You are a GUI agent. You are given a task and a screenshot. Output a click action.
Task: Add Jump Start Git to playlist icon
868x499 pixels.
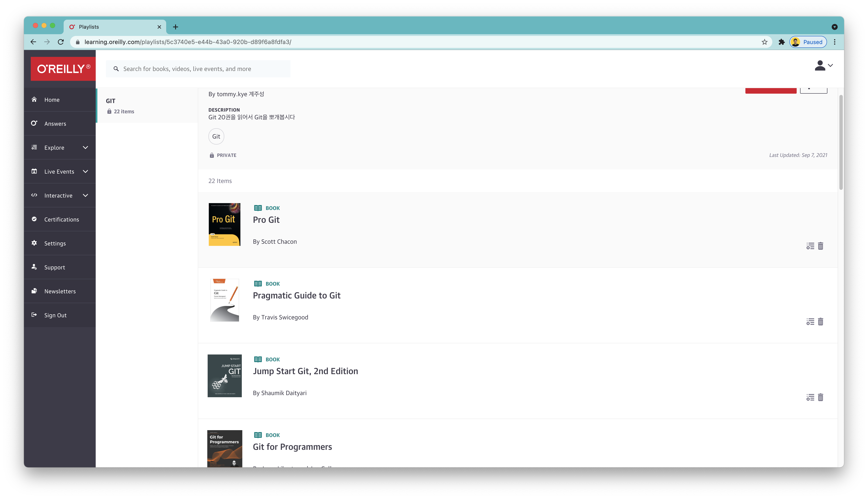810,398
